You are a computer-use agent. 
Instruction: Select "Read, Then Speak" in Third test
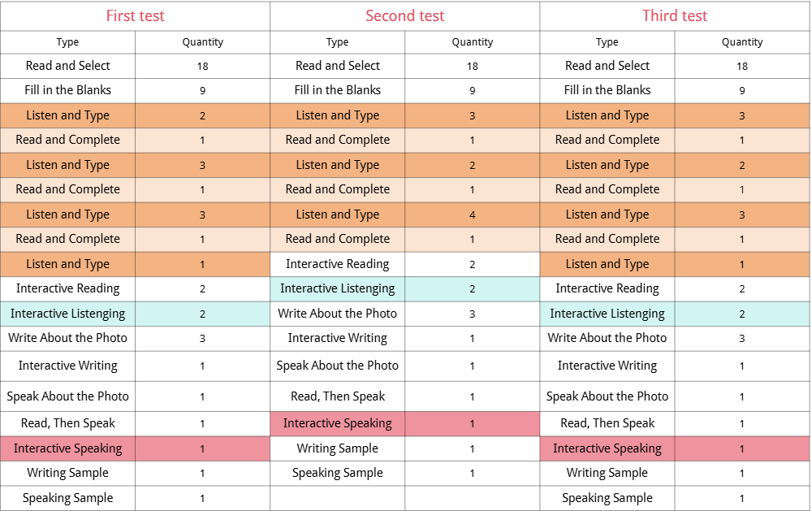[x=607, y=423]
